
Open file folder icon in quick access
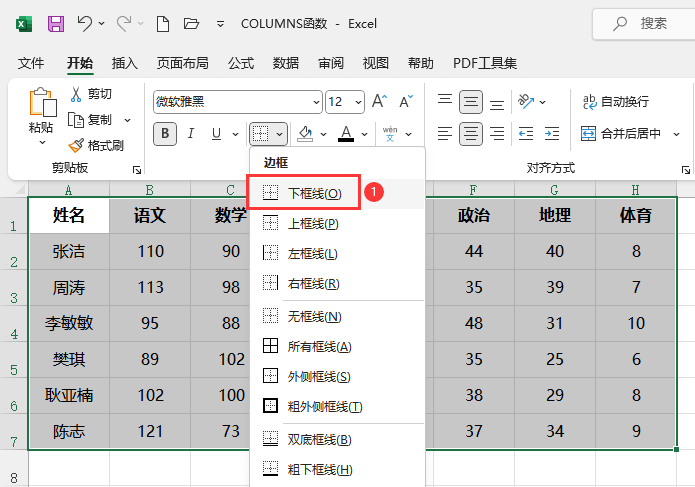pyautogui.click(x=191, y=23)
